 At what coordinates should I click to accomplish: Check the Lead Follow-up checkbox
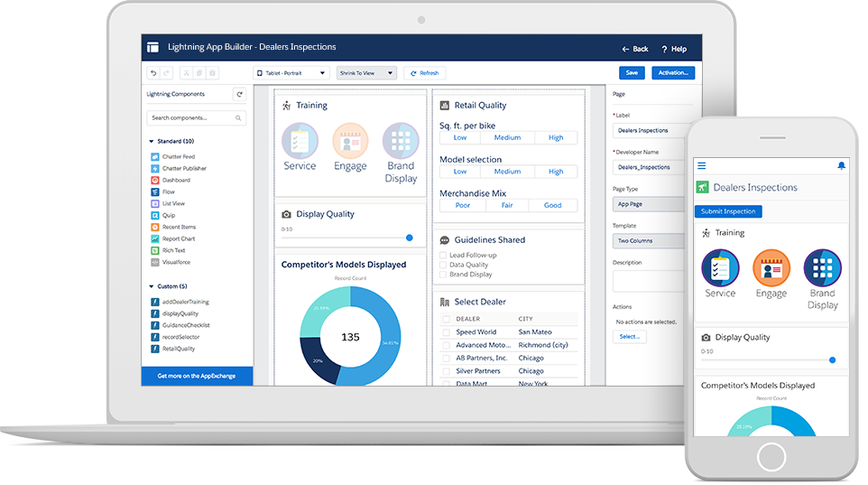coord(443,256)
